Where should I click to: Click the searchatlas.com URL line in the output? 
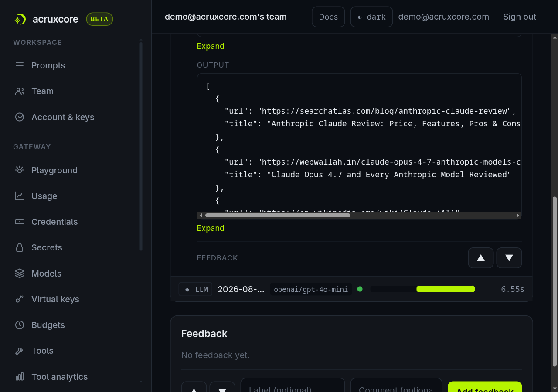click(371, 111)
